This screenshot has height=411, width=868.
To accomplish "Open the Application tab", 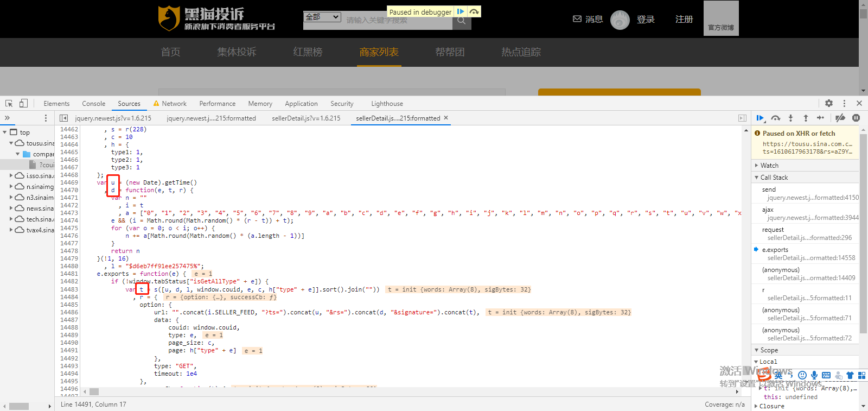I will tap(301, 104).
